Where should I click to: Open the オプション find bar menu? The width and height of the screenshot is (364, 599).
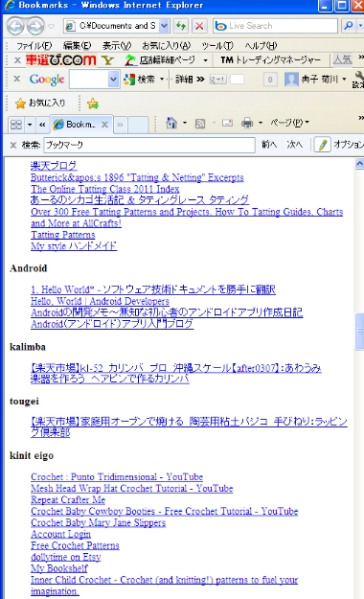pyautogui.click(x=348, y=145)
